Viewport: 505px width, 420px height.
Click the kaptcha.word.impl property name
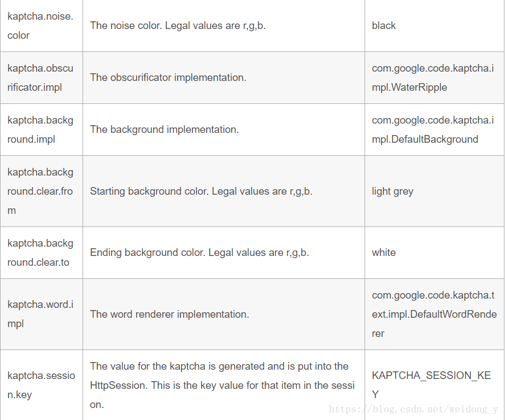40,314
